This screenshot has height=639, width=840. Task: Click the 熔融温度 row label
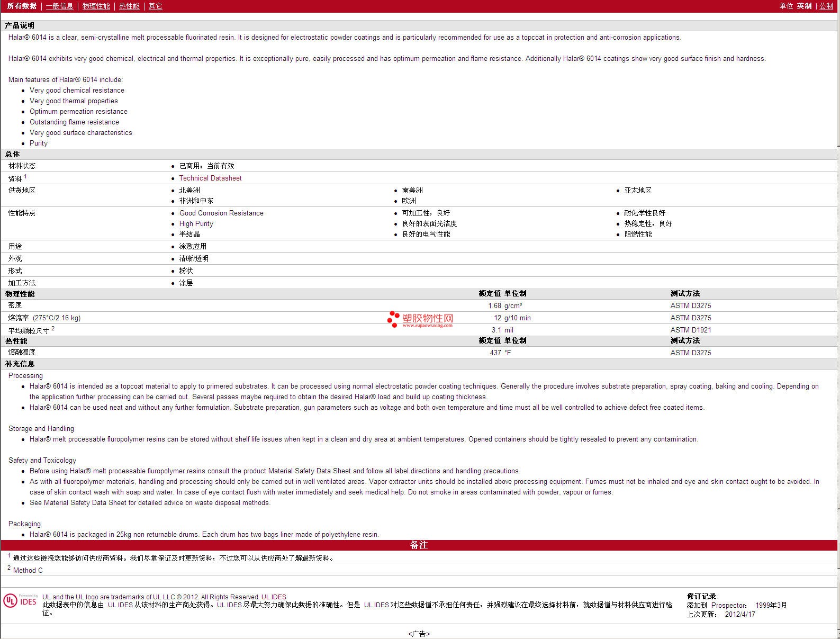click(x=22, y=353)
